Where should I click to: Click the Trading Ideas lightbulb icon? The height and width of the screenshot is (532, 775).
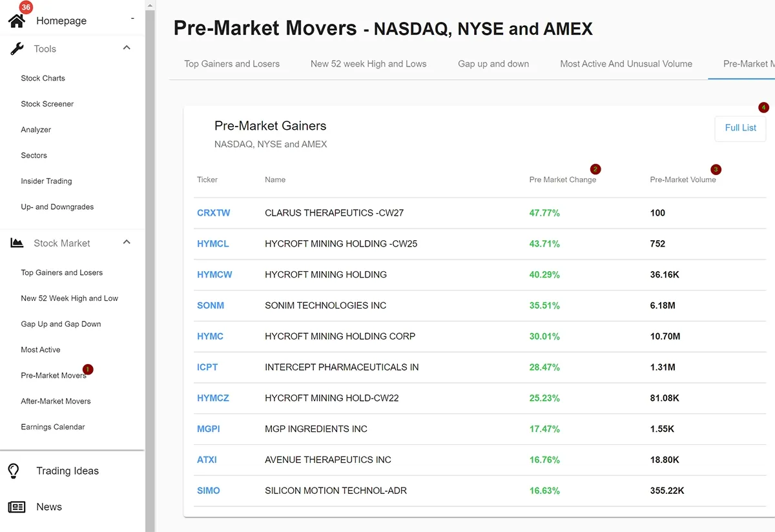pyautogui.click(x=14, y=471)
